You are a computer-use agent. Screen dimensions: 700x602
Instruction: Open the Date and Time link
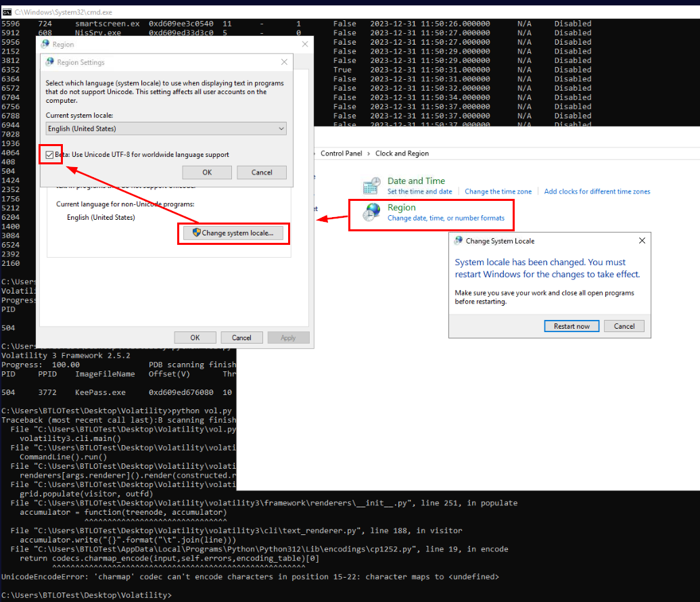tap(416, 181)
